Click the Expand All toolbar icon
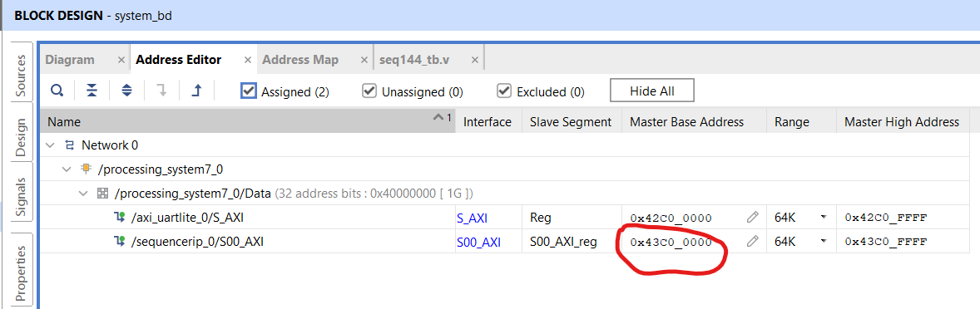 (x=127, y=91)
